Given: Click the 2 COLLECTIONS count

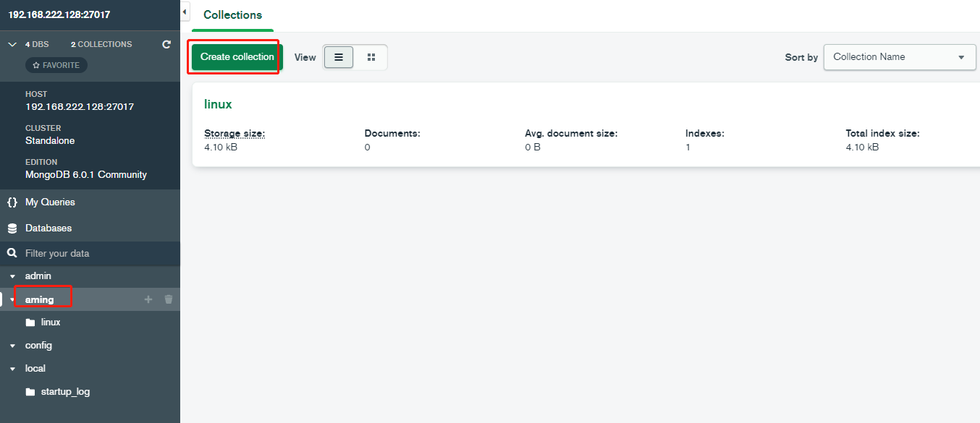Looking at the screenshot, I should tap(101, 44).
